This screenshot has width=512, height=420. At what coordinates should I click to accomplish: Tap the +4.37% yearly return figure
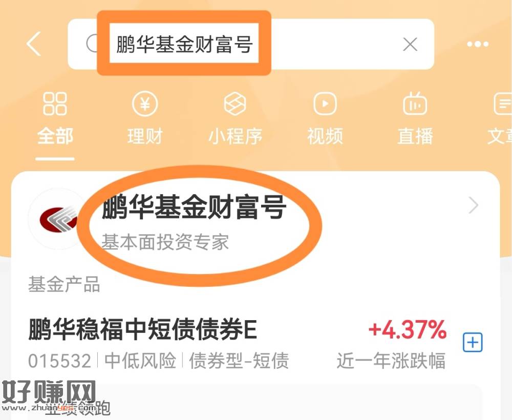[408, 329]
